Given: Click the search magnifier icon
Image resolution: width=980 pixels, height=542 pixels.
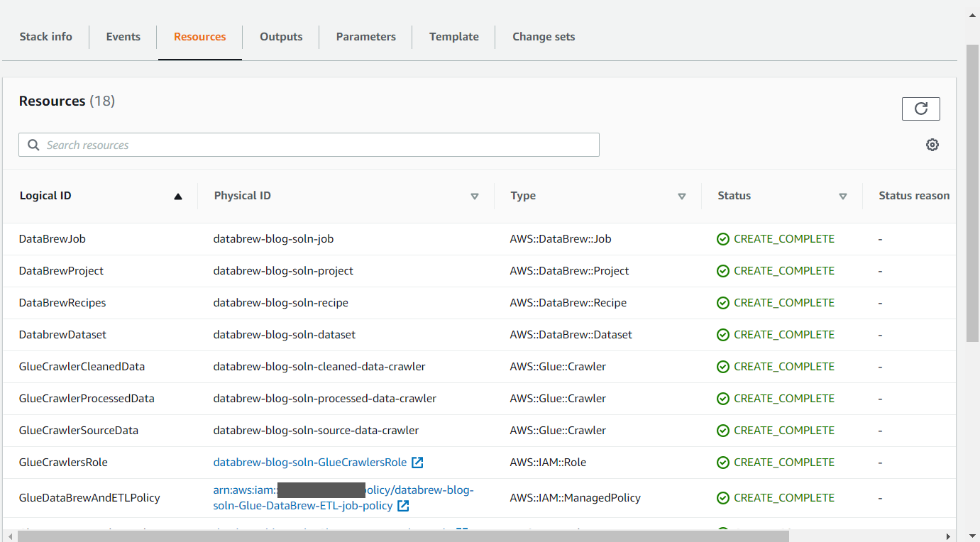Looking at the screenshot, I should point(33,145).
